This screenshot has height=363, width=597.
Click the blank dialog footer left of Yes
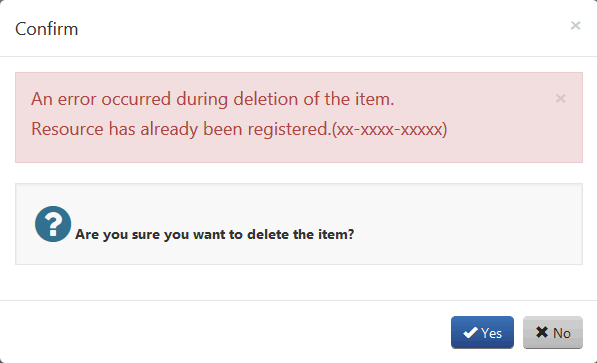point(228,332)
